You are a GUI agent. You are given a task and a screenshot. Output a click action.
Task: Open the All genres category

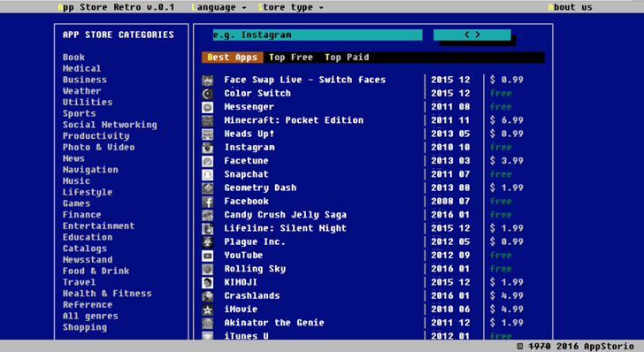pyautogui.click(x=90, y=317)
